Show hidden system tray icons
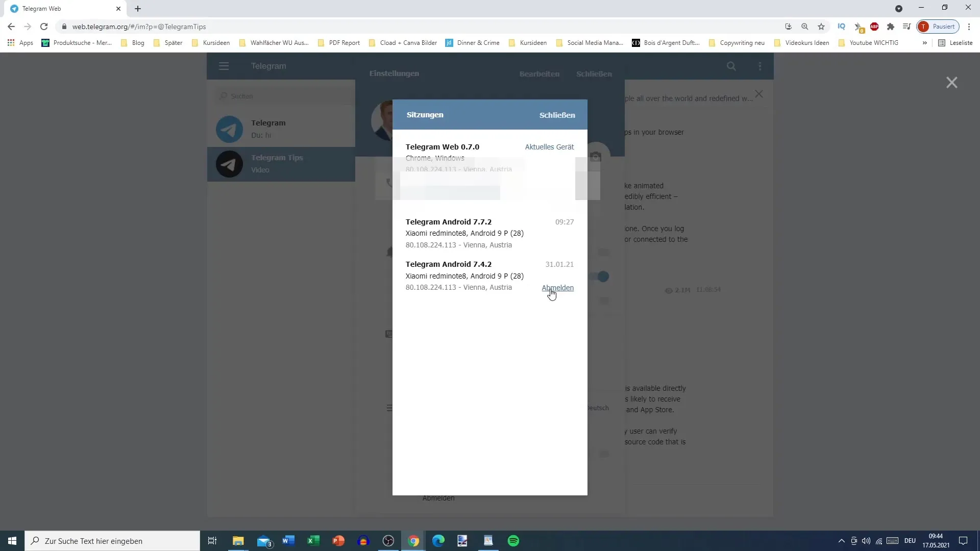Viewport: 980px width, 551px height. (x=841, y=541)
